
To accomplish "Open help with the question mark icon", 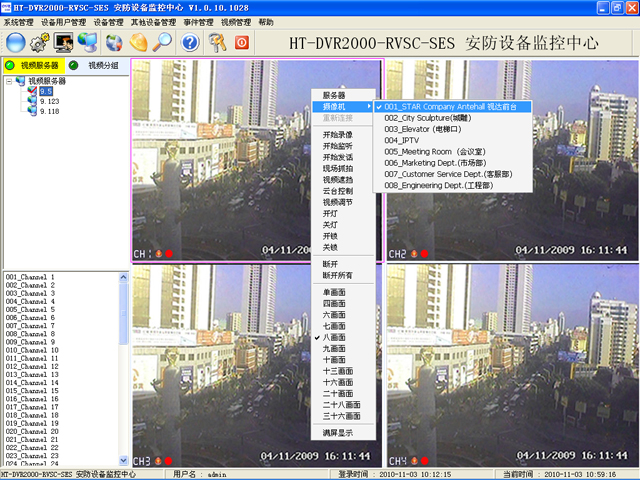I will [x=190, y=42].
